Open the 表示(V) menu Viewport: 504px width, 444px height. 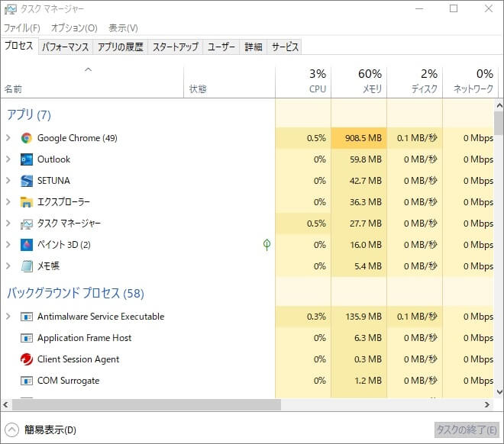click(124, 28)
